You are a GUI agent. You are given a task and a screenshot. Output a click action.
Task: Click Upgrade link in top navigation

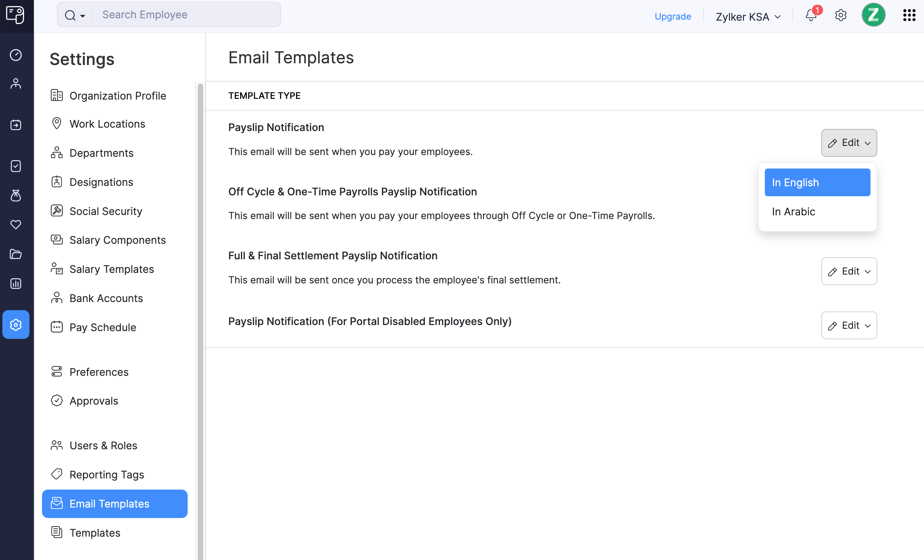click(673, 15)
